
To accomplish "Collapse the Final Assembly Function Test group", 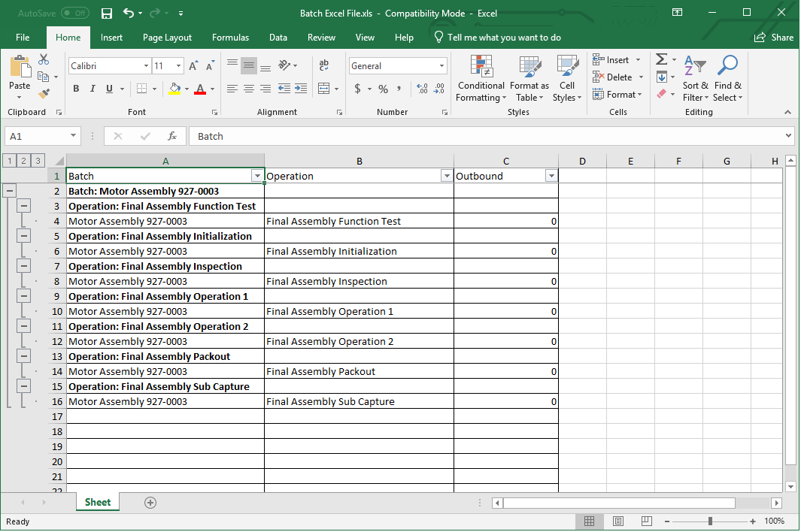I will (x=23, y=206).
